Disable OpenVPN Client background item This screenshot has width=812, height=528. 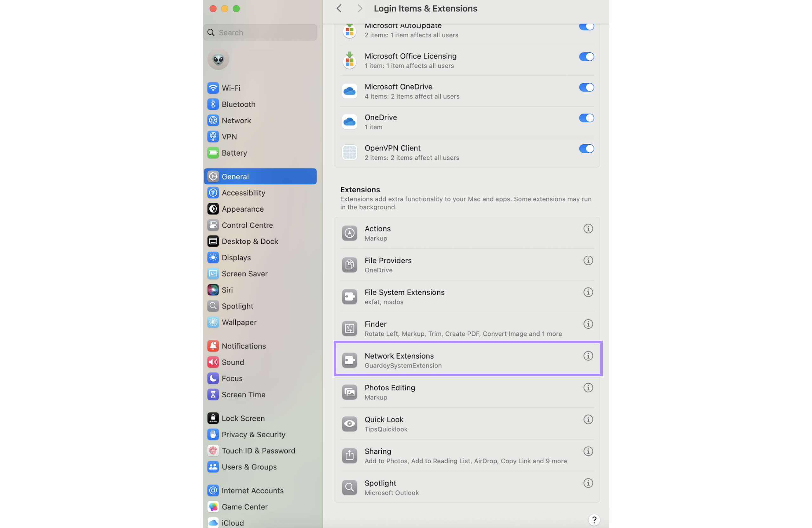(586, 149)
